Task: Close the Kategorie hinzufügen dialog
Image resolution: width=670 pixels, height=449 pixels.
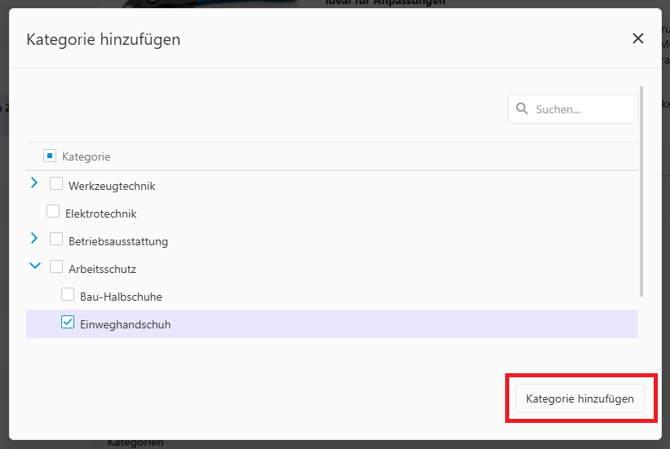Action: (638, 39)
